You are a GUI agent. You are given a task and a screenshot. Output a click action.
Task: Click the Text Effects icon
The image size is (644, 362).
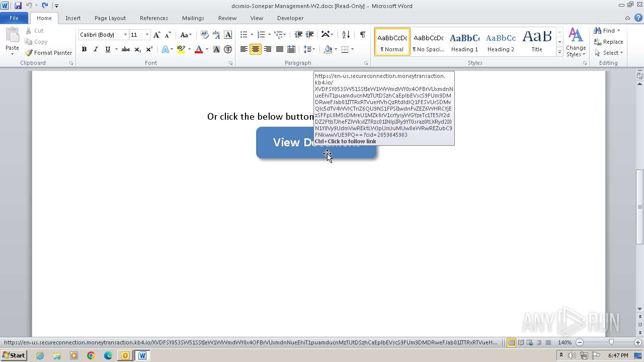point(165,49)
